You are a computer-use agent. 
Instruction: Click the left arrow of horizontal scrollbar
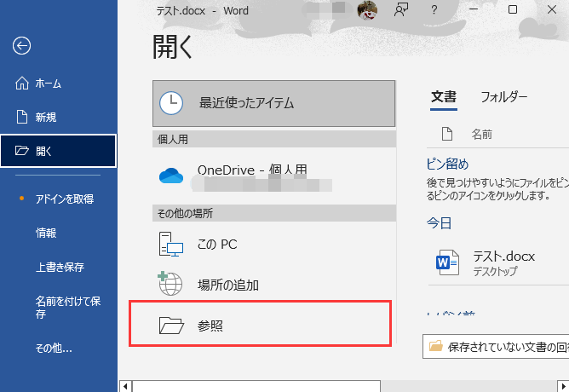[x=125, y=386]
